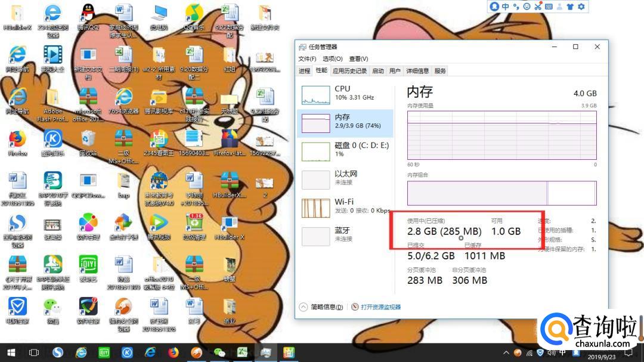Open the soft keyboard icon in the IME toolbar
The width and height of the screenshot is (644, 362).
point(549,7)
